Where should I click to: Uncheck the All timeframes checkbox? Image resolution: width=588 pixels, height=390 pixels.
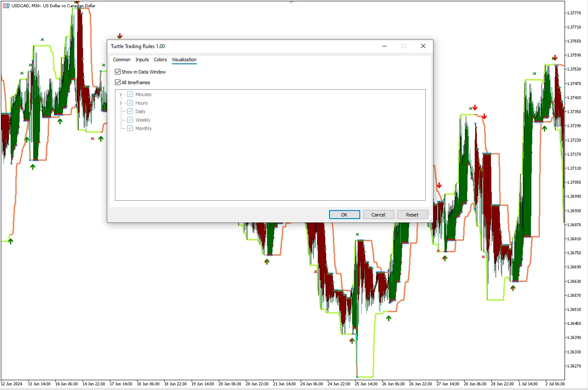[x=118, y=83]
